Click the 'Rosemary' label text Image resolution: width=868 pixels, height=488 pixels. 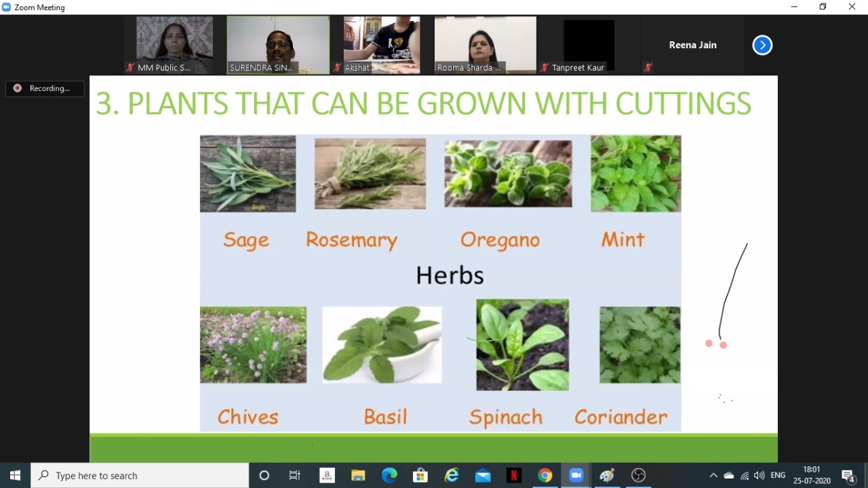351,240
